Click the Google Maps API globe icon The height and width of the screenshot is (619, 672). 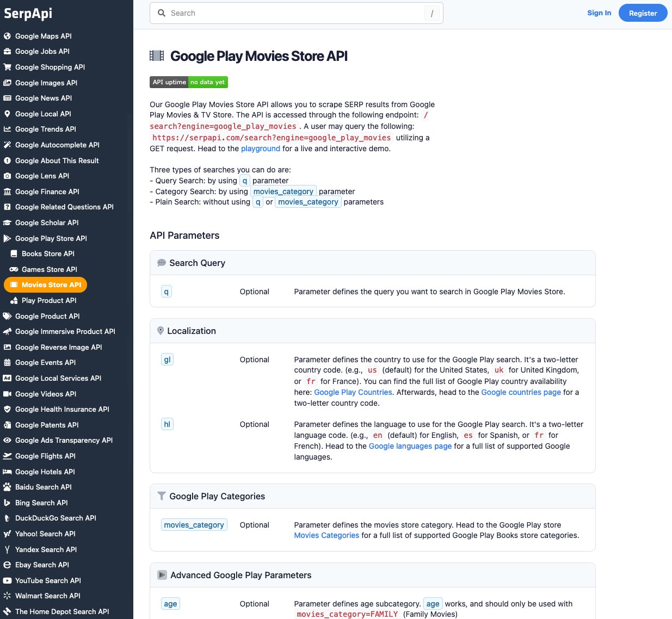7,36
